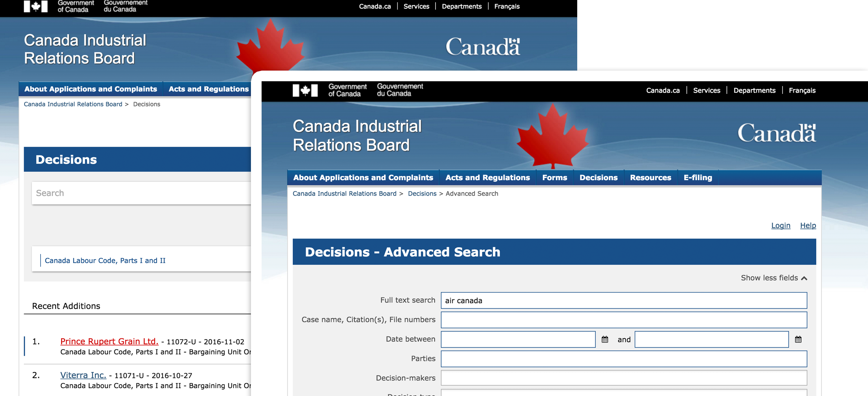
Task: Open Canada Labour Code, Parts I and II
Action: 105,260
